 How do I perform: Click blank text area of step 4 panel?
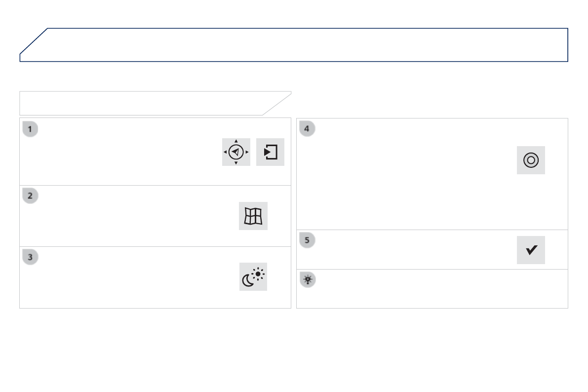[405, 178]
